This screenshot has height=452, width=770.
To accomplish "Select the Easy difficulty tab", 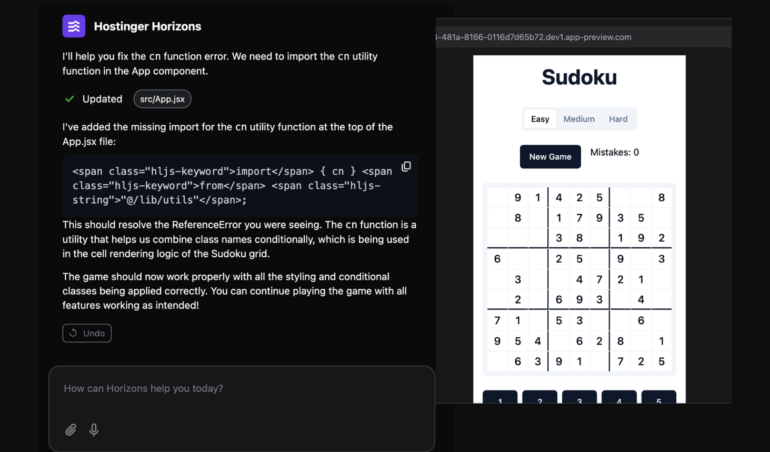I will click(540, 119).
